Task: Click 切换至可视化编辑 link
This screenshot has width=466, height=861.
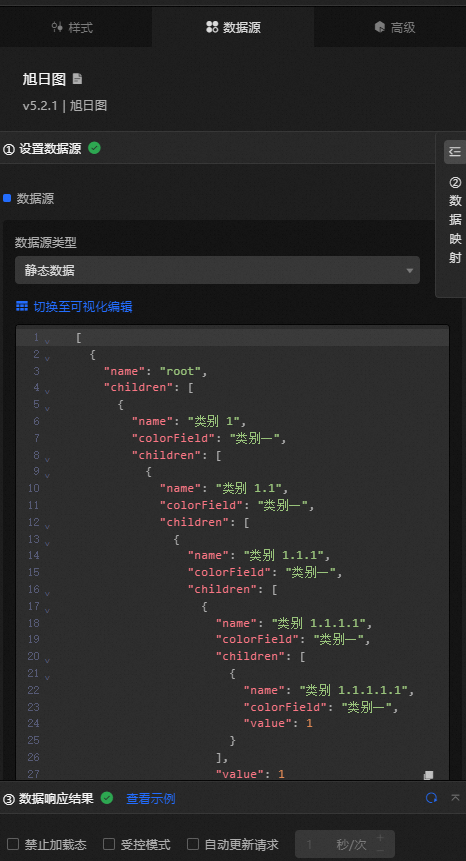Action: point(83,306)
